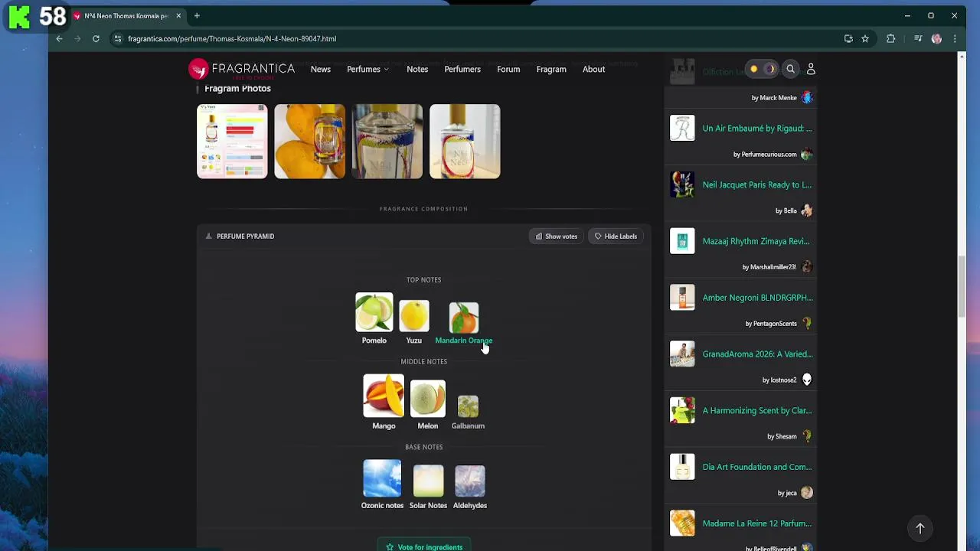Open Neil Jacquet Paris Ready to L... article
The height and width of the screenshot is (551, 980).
tap(757, 184)
